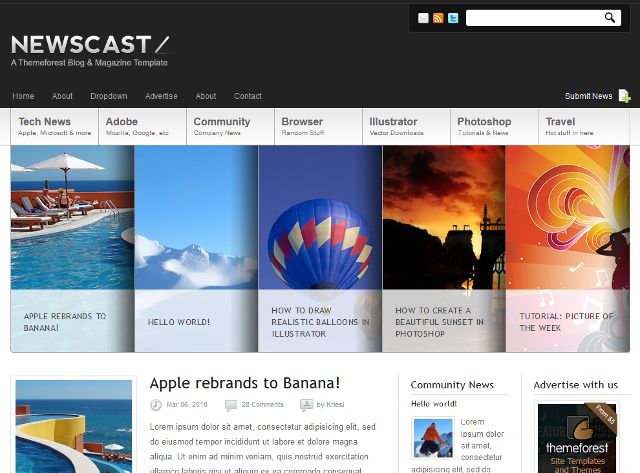Open the pool slide image

(x=72, y=218)
